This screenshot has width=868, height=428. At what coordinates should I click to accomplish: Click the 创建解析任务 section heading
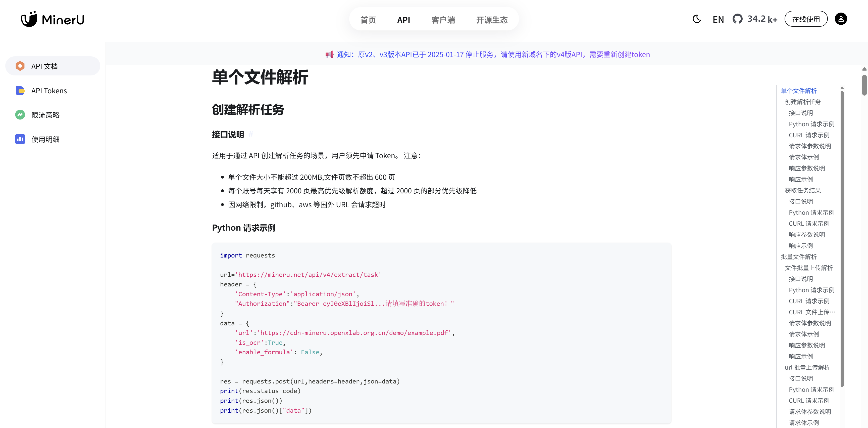point(248,110)
